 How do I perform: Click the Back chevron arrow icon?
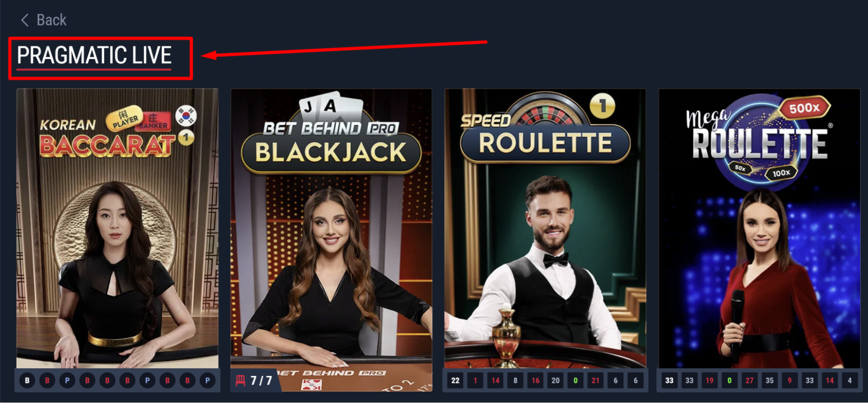click(x=25, y=20)
